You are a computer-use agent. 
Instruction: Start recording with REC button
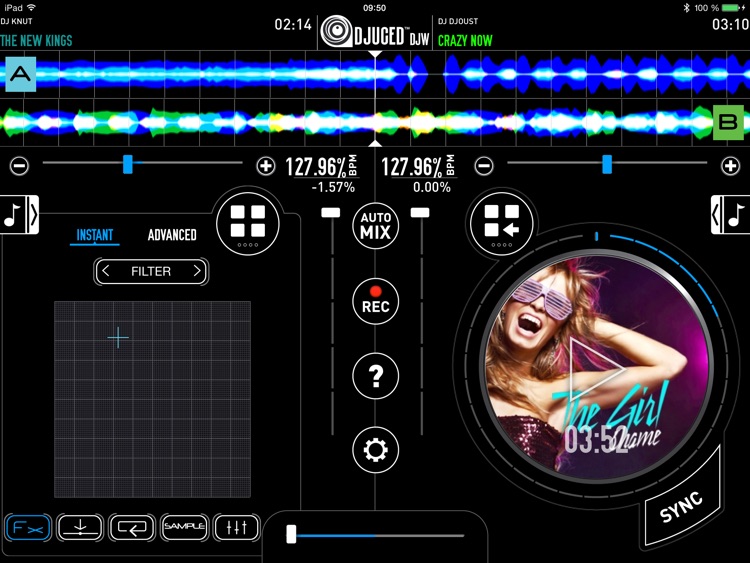click(375, 301)
